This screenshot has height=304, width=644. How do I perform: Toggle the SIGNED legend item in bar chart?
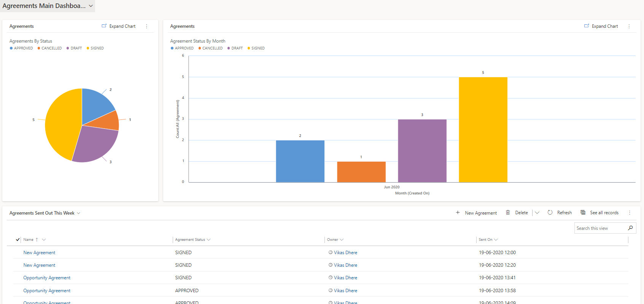(x=256, y=48)
